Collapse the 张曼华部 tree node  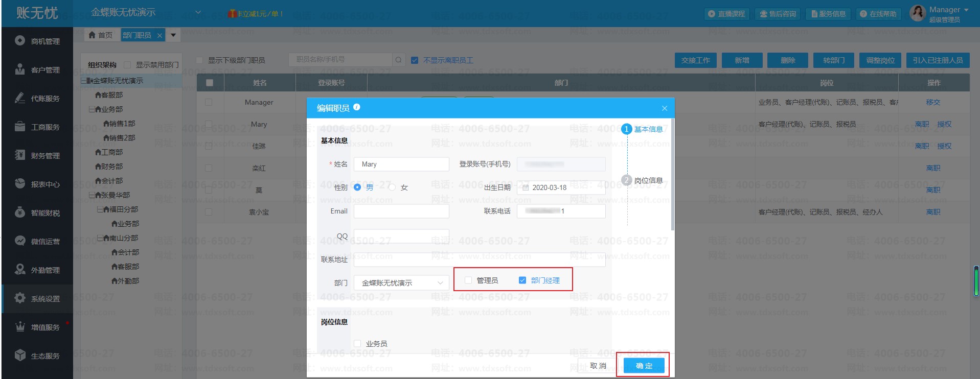(x=92, y=195)
